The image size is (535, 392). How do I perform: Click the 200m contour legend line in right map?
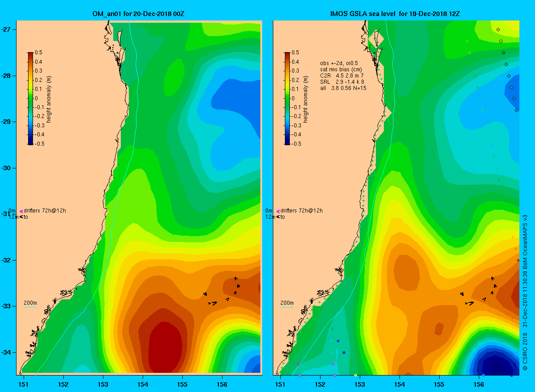coord(287,307)
